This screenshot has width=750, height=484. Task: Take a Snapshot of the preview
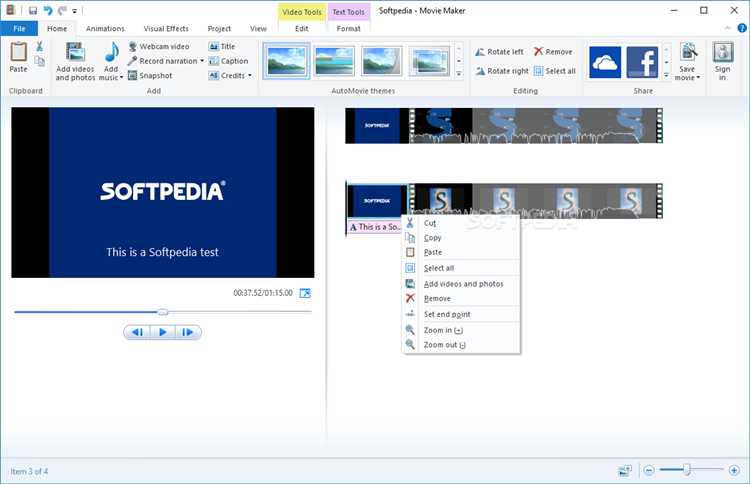pos(150,76)
